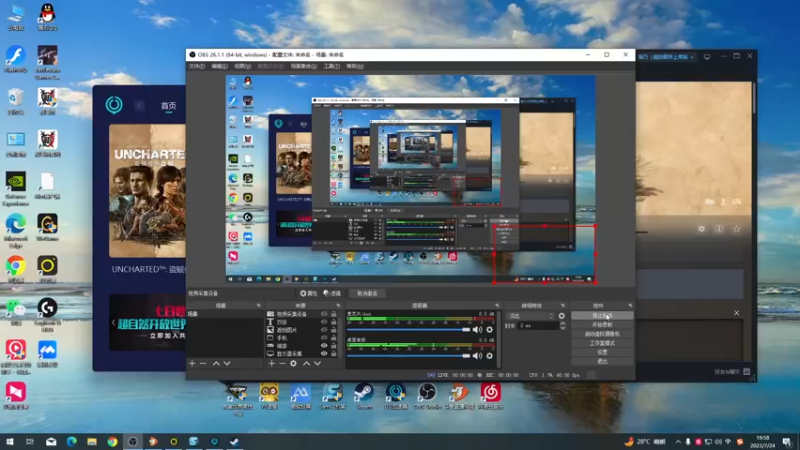The image size is (800, 450).
Task: Click the info icon in the right background window
Action: point(719,229)
